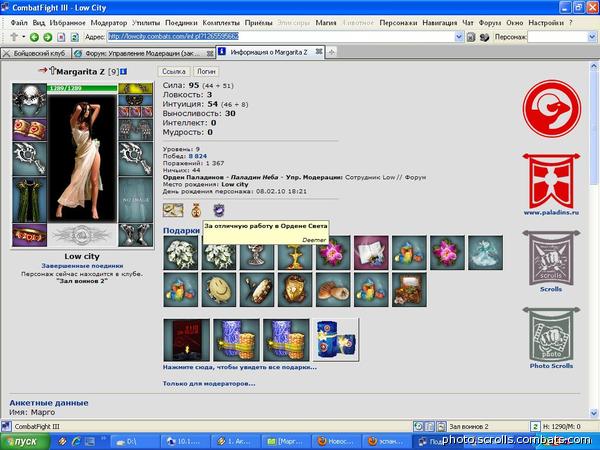Click the green armor equipment slot
The width and height of the screenshot is (600, 450).
click(x=29, y=199)
